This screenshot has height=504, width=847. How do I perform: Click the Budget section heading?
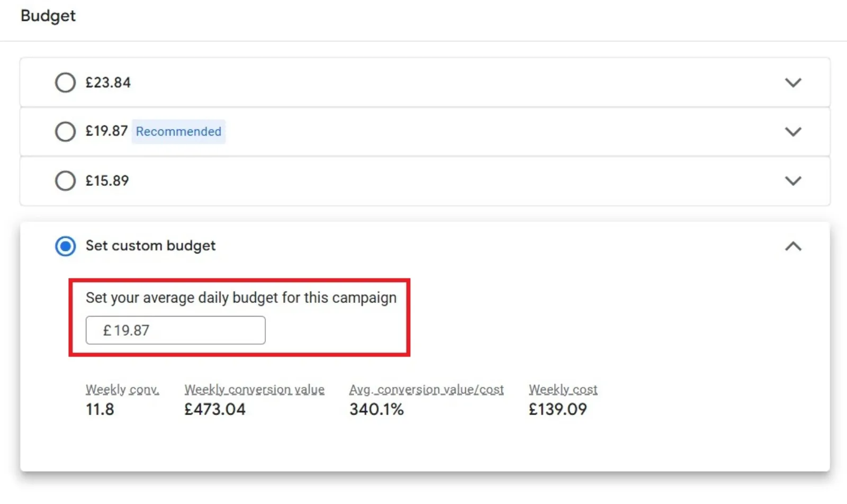tap(48, 16)
